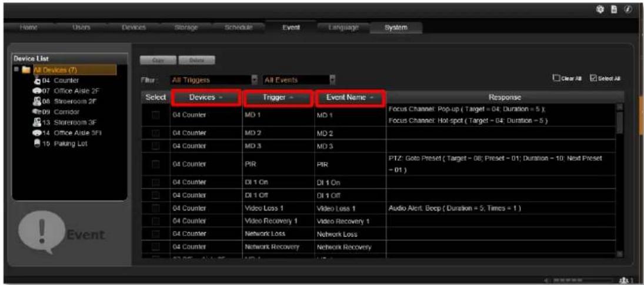Collapse the All Devices tree node

point(17,70)
